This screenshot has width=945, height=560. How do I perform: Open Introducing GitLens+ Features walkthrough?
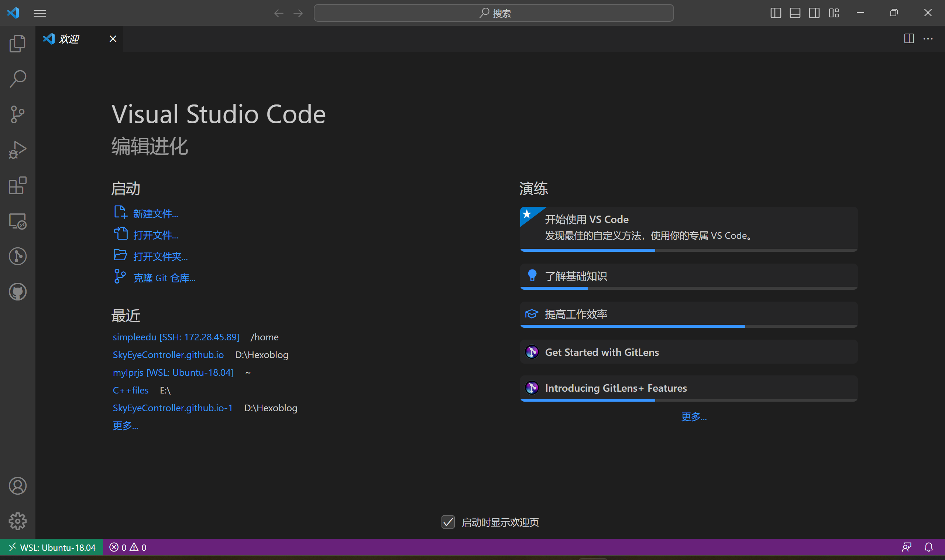click(688, 388)
